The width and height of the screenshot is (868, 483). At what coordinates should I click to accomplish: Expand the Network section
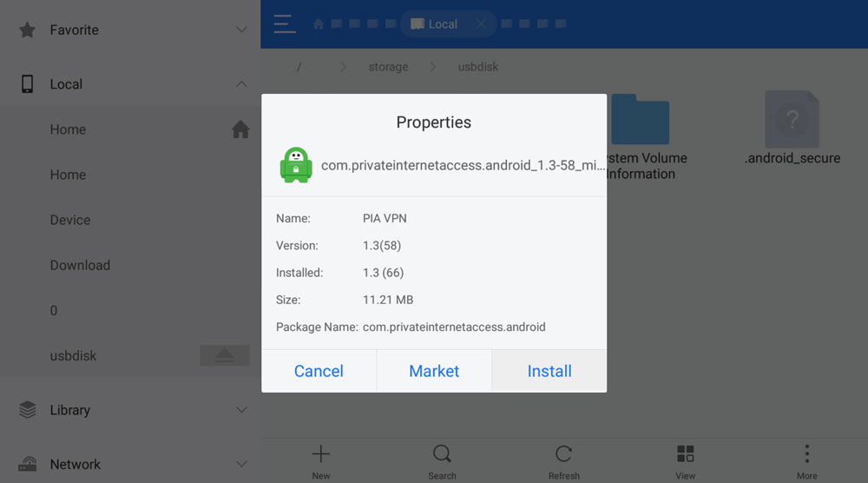click(x=241, y=464)
